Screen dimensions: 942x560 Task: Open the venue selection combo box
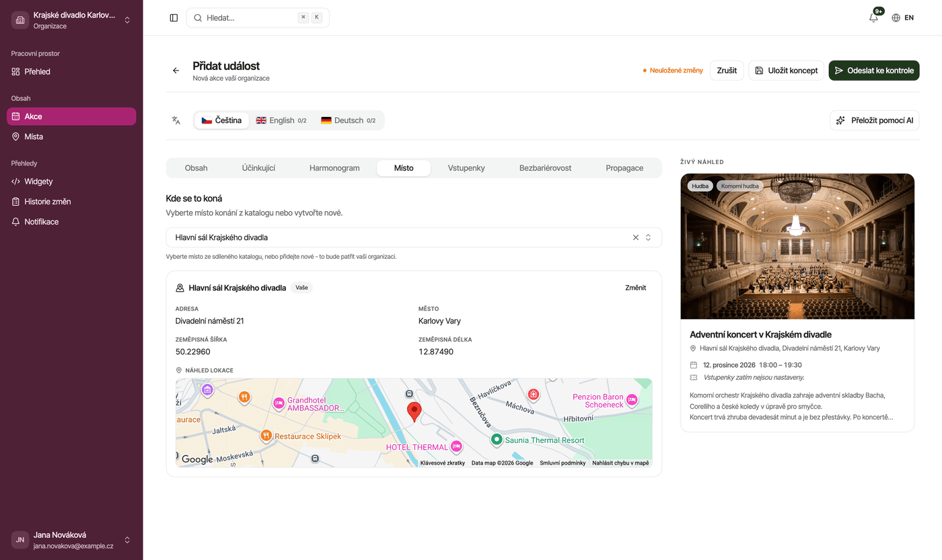point(414,237)
